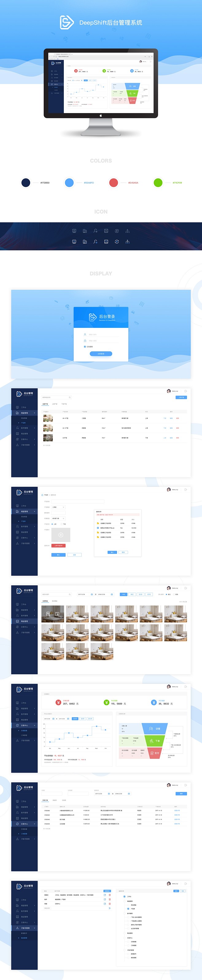Switch to the 上架户型 tab
Image resolution: width=202 pixels, height=980 pixels.
pos(55,404)
